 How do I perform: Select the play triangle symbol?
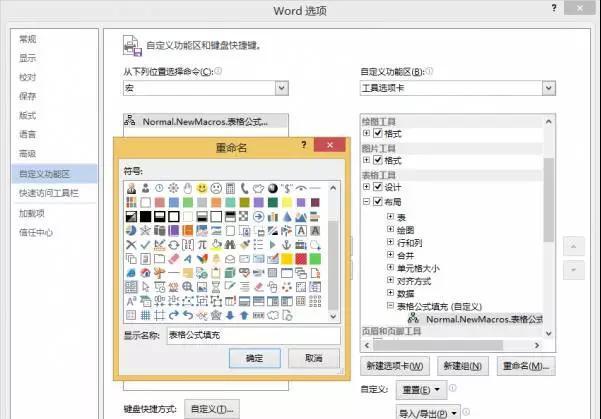click(x=273, y=245)
